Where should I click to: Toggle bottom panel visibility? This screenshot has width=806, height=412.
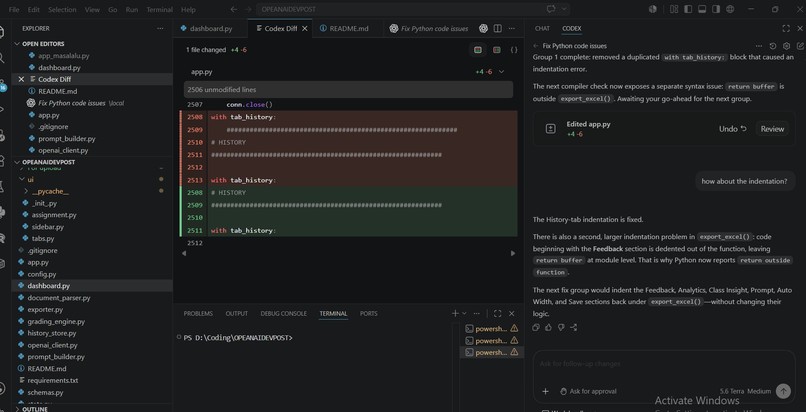(702, 9)
